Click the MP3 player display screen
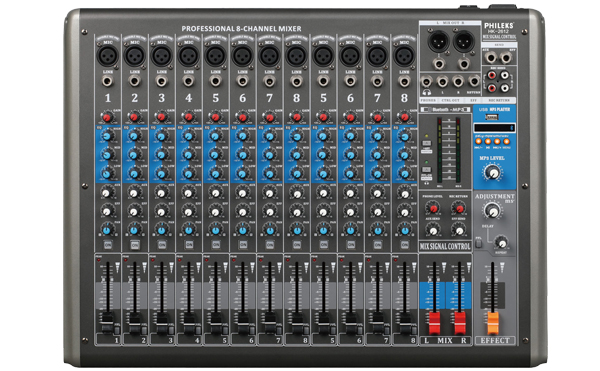 (494, 127)
